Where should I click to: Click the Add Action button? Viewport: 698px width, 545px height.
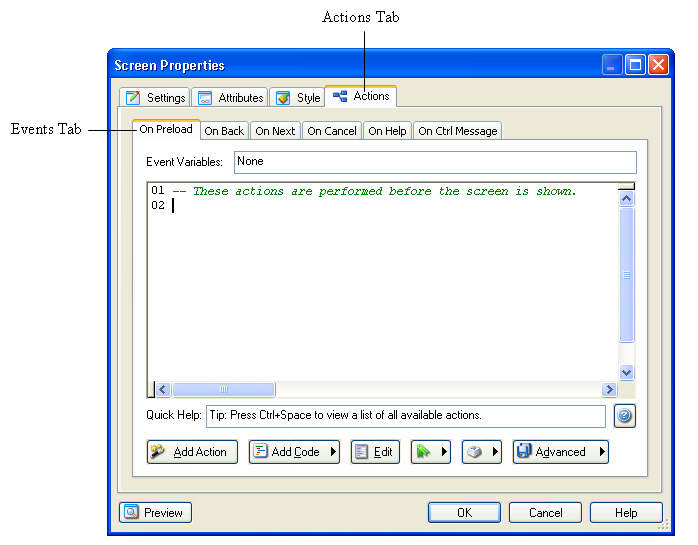(x=192, y=452)
